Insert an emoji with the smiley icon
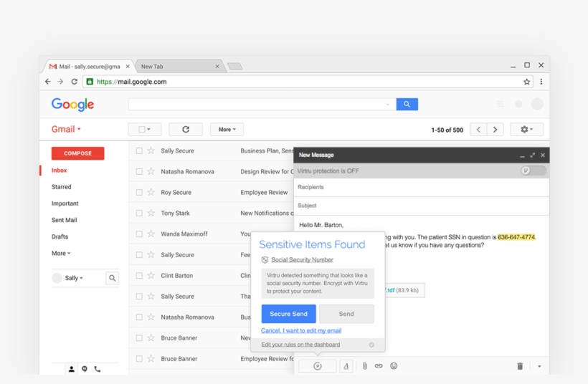 (394, 366)
